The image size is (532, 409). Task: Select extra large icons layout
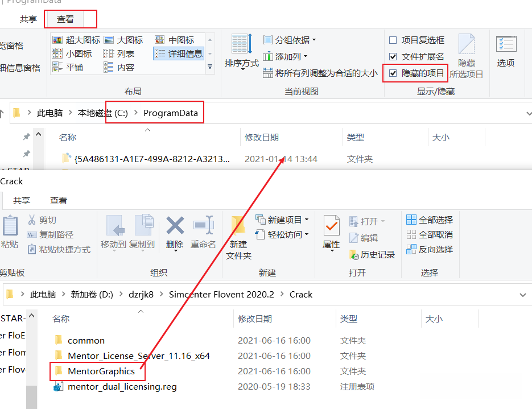click(77, 40)
